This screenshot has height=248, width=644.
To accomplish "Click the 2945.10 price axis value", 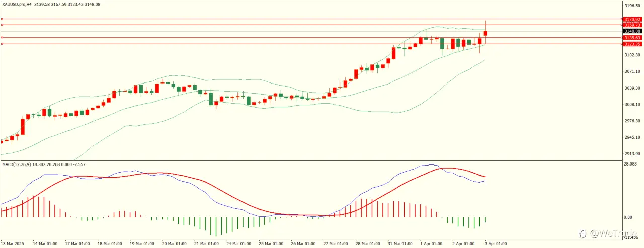I will (x=632, y=137).
